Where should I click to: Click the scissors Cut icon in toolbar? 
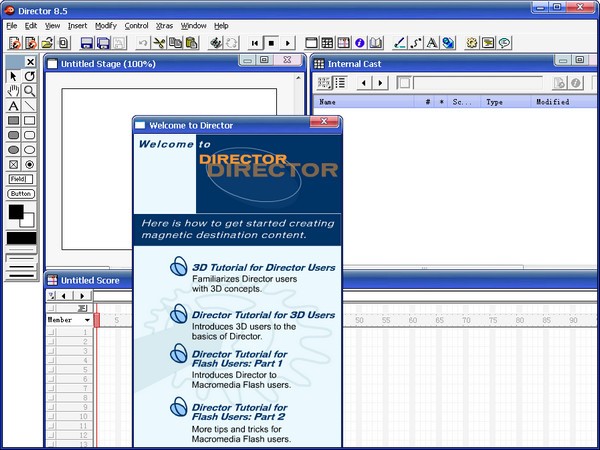coord(159,43)
